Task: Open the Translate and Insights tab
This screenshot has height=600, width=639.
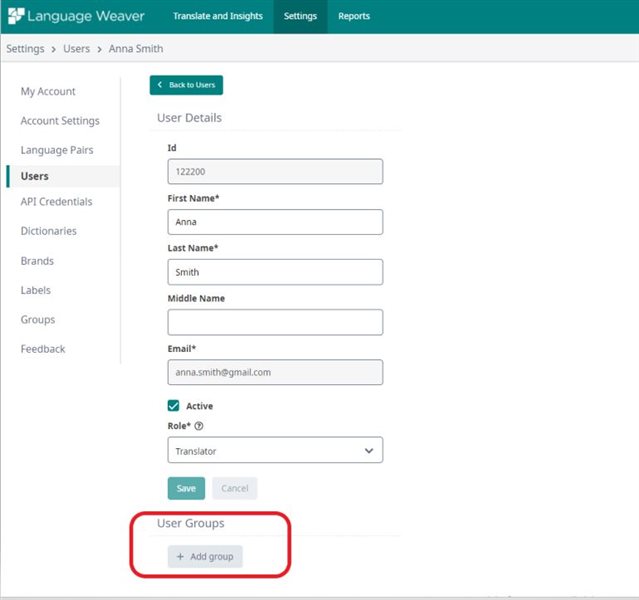Action: 218,16
